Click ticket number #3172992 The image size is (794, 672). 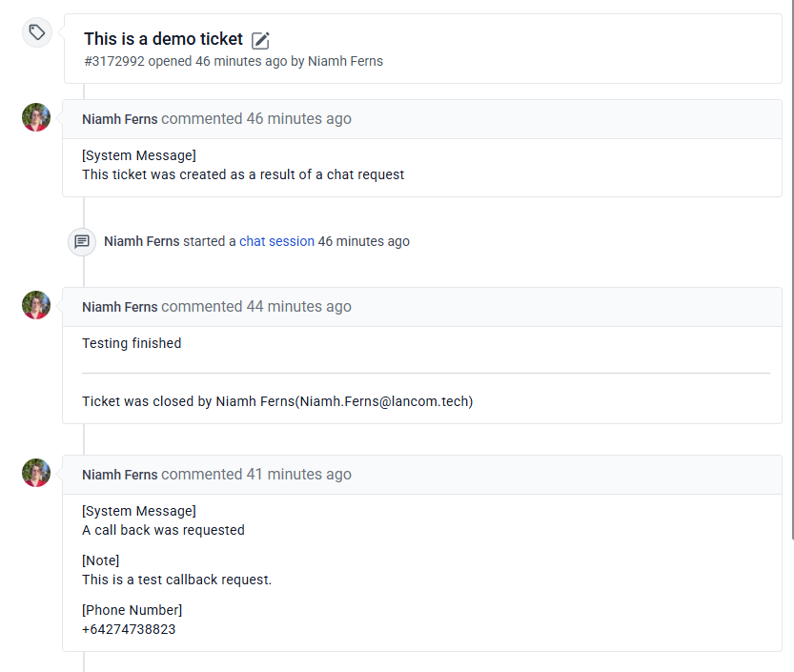click(x=113, y=61)
